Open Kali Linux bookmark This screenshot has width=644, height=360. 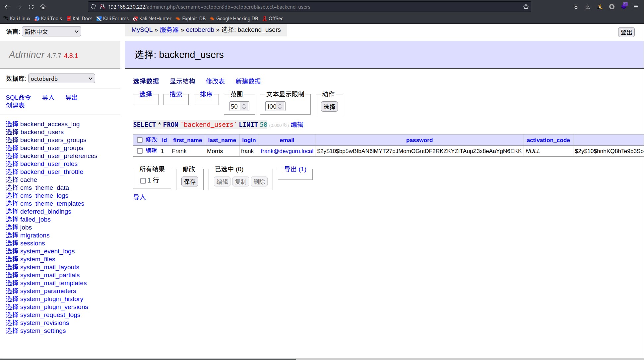(x=17, y=19)
